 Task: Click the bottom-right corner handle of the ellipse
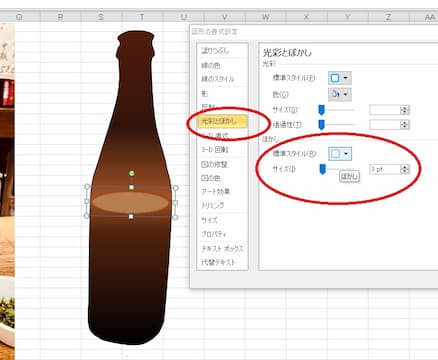pyautogui.click(x=175, y=217)
